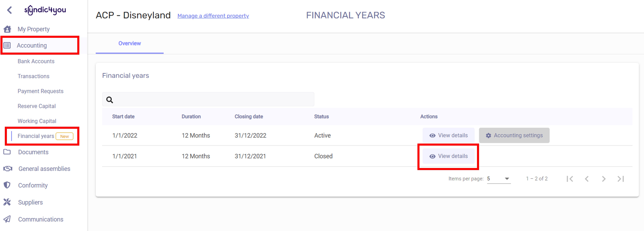644x231 pixels.
Task: Sort by Start date column header
Action: click(123, 117)
